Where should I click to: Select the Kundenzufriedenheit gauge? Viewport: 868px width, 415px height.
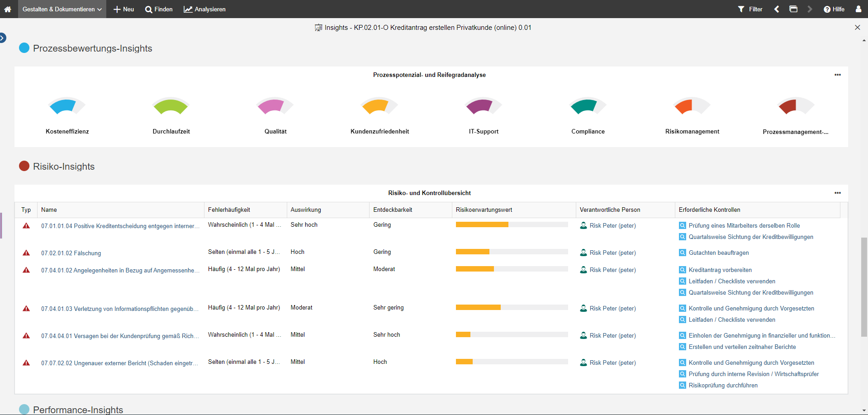click(379, 106)
